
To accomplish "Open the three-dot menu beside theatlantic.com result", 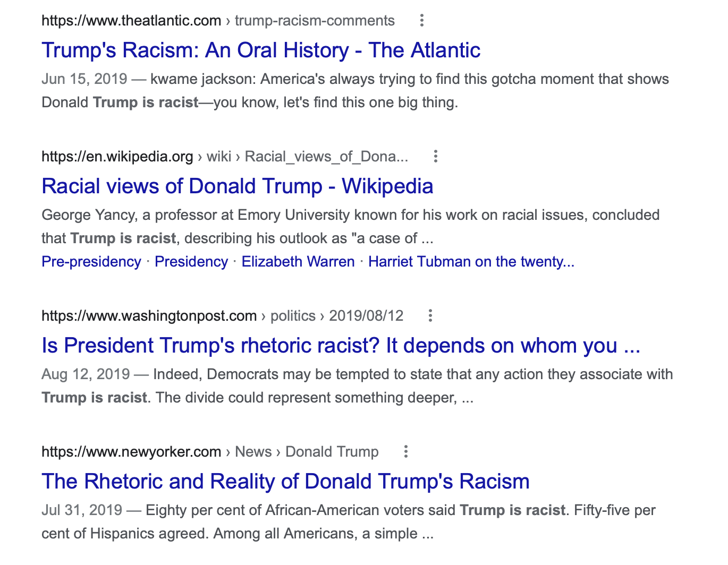I will (x=422, y=21).
